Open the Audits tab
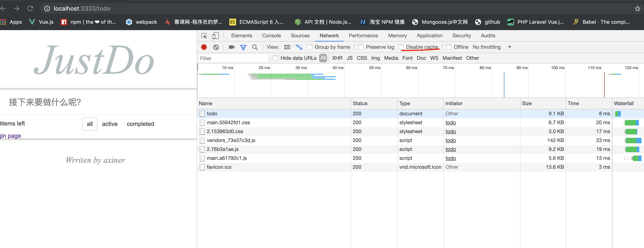Viewport: 644px width, 248px height. pos(488,36)
